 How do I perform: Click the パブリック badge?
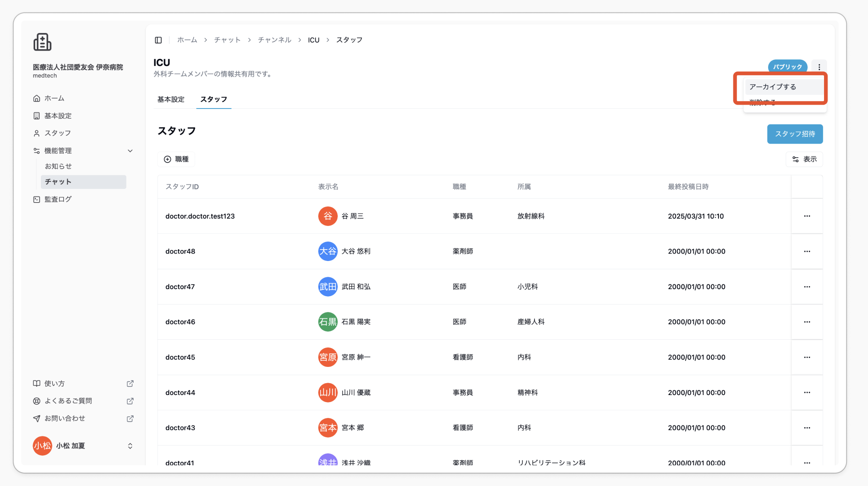pos(788,67)
